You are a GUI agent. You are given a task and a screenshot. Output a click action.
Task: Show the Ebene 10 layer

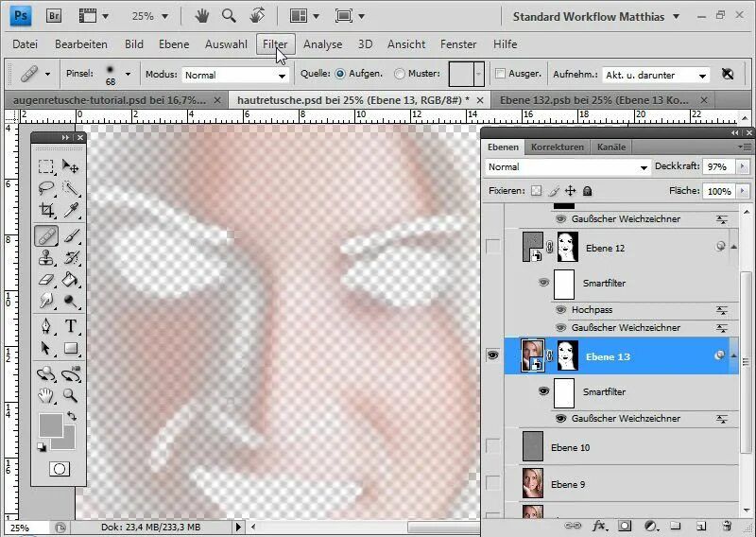492,446
